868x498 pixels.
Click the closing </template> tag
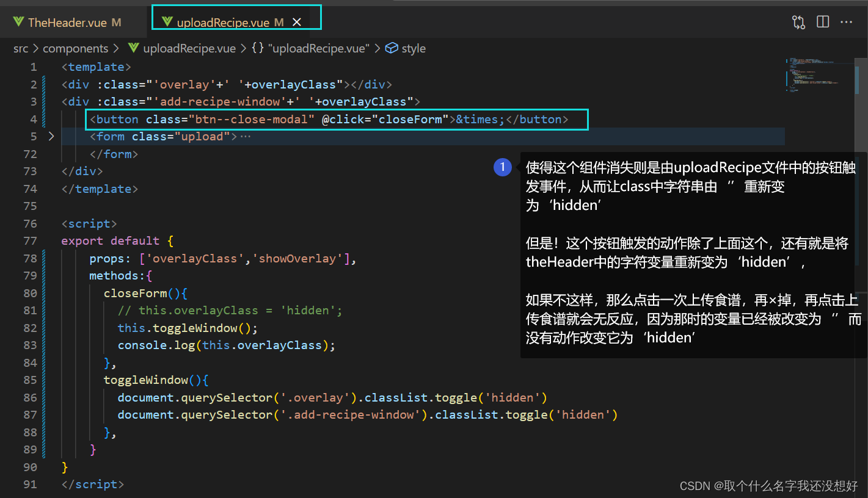[x=100, y=189]
